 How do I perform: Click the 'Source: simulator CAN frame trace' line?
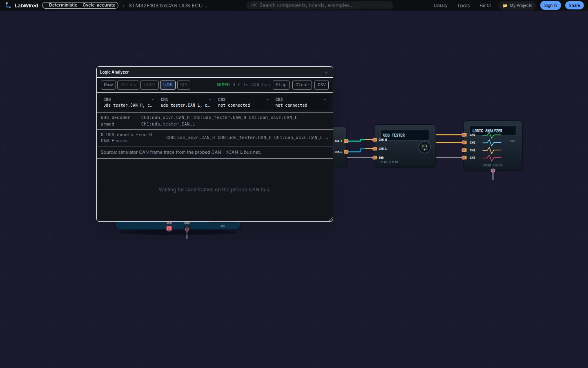tap(181, 152)
